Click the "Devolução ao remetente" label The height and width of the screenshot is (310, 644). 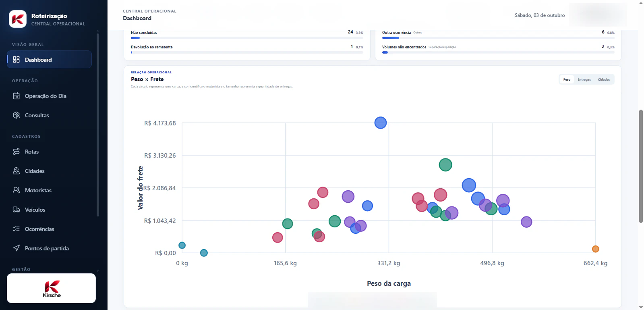pos(152,47)
